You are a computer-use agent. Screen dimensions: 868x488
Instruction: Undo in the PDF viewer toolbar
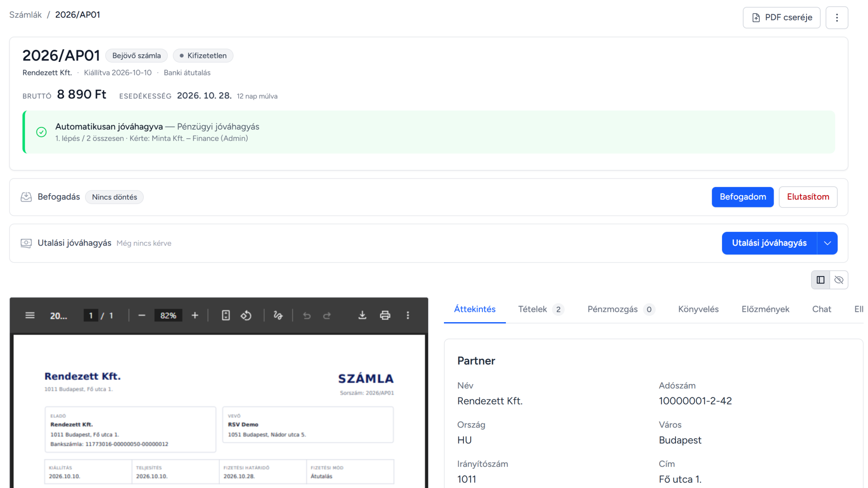[307, 315]
